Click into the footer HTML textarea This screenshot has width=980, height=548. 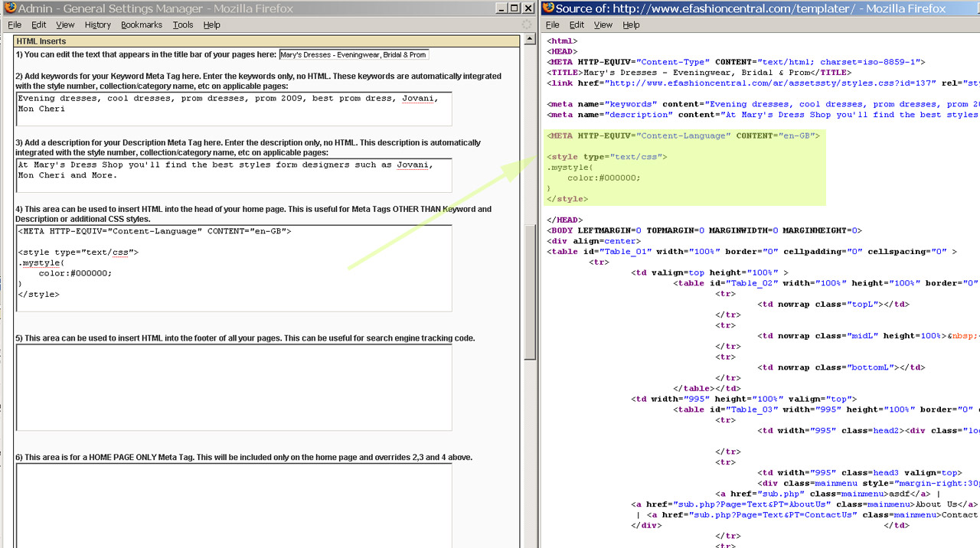234,388
